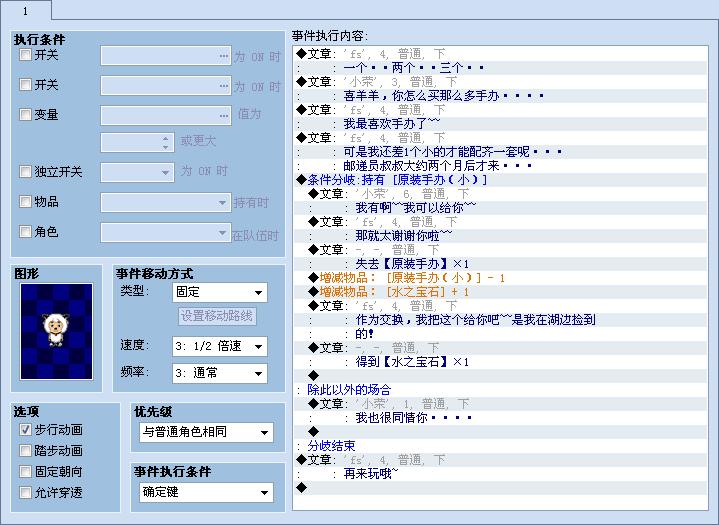This screenshot has width=719, height=525.
Task: Open the 类型 movement type dropdown
Action: coord(220,292)
